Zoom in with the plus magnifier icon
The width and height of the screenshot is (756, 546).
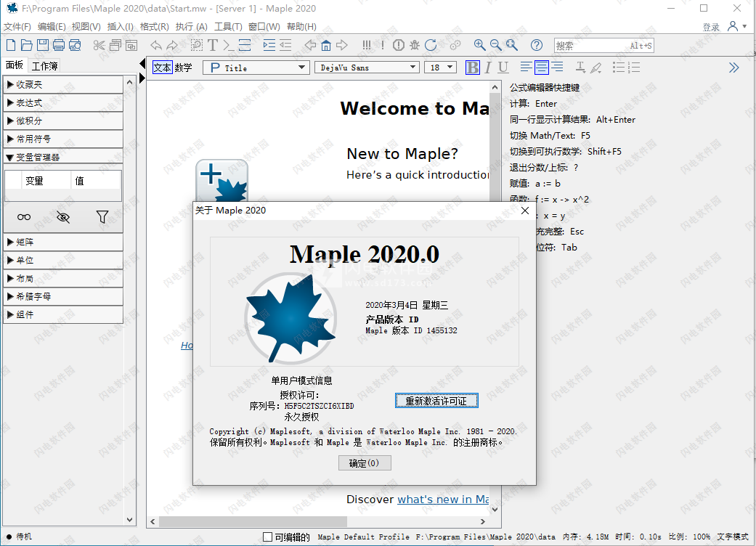tap(479, 45)
